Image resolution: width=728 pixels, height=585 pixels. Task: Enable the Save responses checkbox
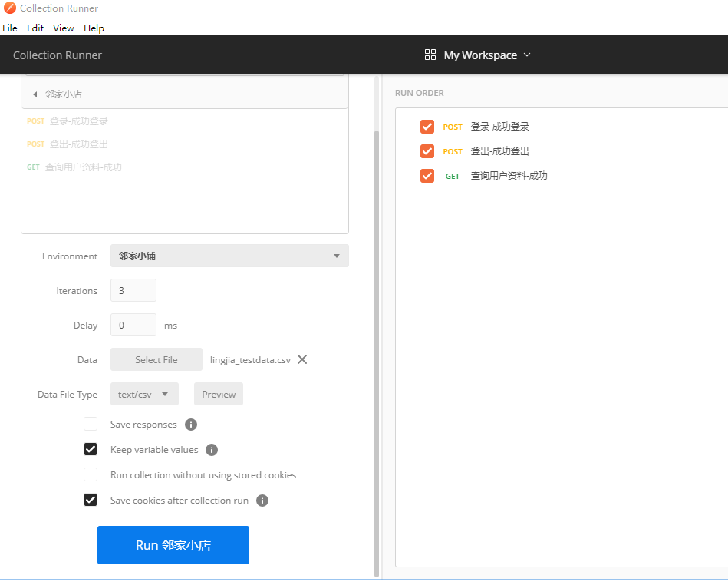coord(91,424)
